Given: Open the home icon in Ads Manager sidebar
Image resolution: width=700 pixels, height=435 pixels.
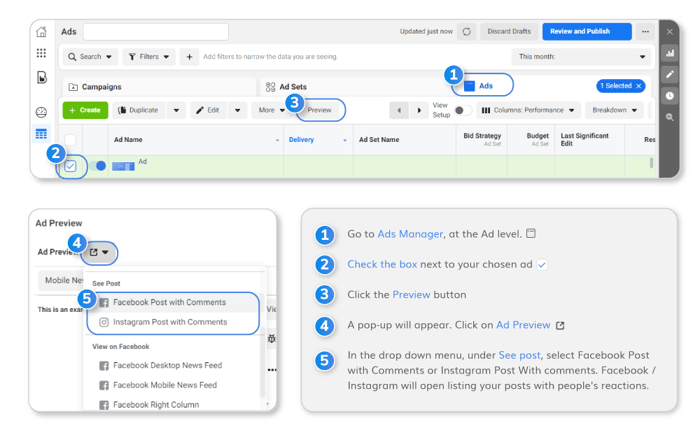Looking at the screenshot, I should click(41, 32).
